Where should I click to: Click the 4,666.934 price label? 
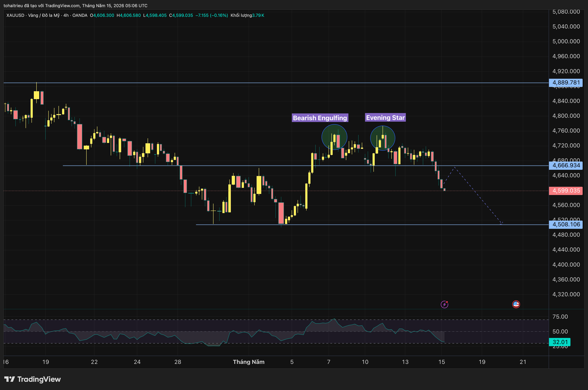pyautogui.click(x=566, y=165)
